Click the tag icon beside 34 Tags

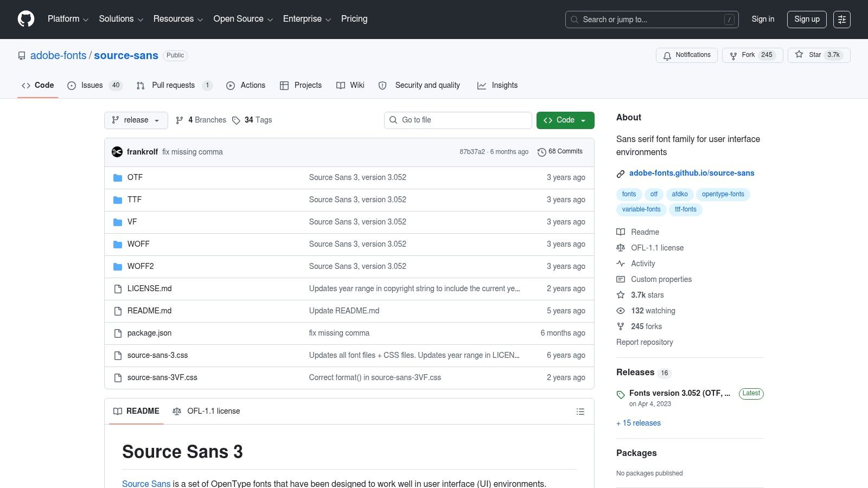point(236,120)
